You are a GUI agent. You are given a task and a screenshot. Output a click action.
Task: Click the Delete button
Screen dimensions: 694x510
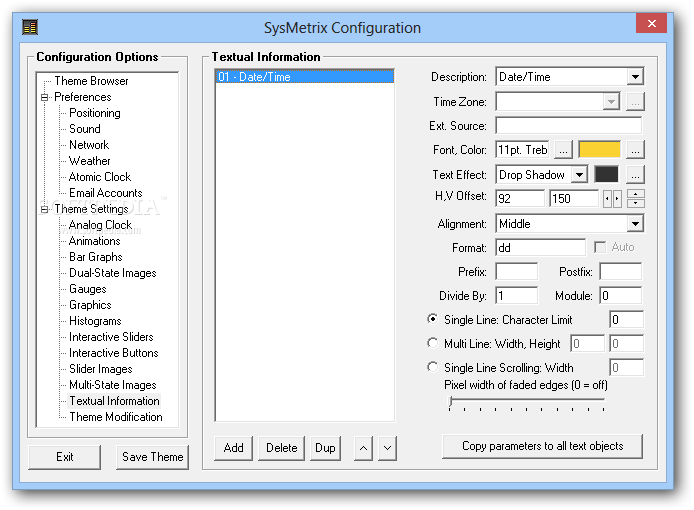[x=281, y=448]
